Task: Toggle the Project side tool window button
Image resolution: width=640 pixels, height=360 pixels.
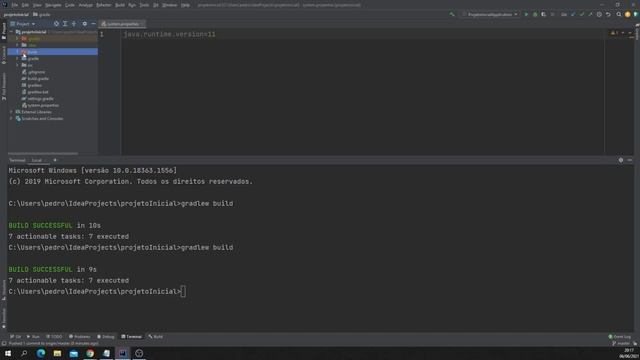Action: click(x=4, y=31)
